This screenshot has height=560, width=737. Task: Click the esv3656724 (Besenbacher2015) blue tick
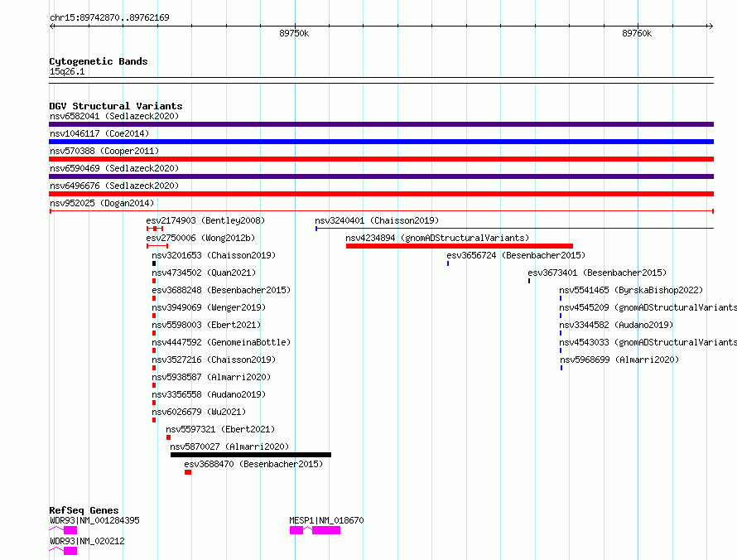pyautogui.click(x=448, y=263)
